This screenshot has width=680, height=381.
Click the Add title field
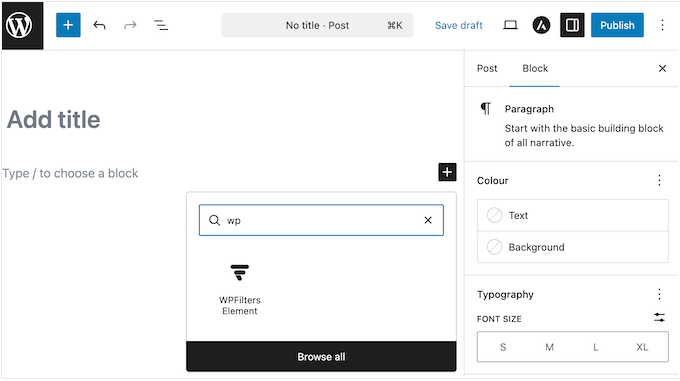tap(53, 120)
